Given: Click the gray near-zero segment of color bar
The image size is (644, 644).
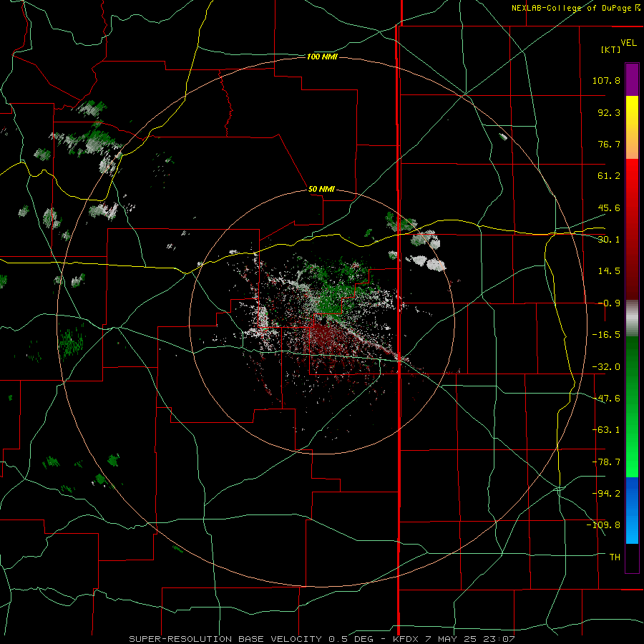Looking at the screenshot, I should (632, 318).
